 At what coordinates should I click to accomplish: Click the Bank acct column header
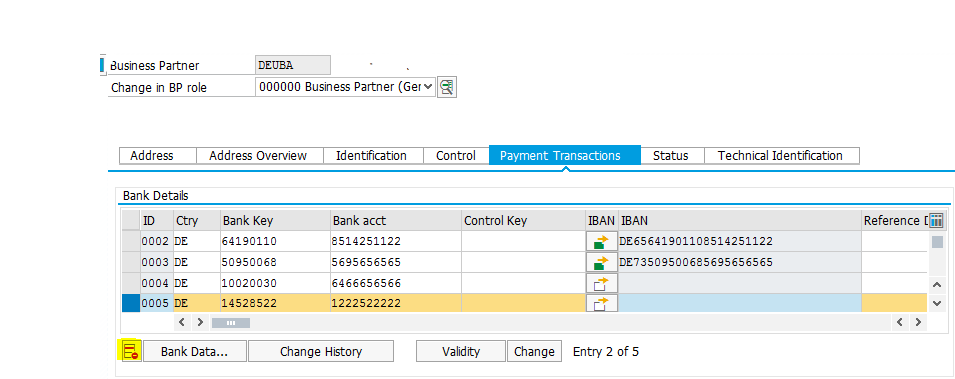click(x=396, y=221)
